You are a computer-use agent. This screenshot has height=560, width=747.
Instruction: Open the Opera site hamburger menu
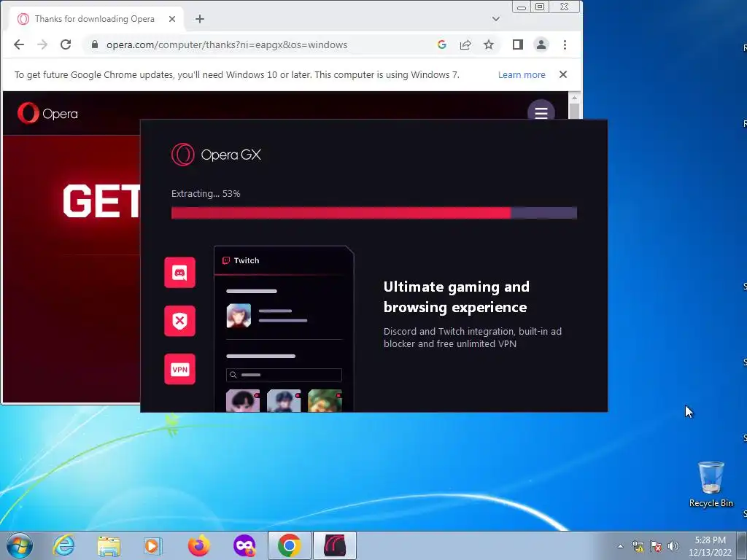click(x=541, y=112)
